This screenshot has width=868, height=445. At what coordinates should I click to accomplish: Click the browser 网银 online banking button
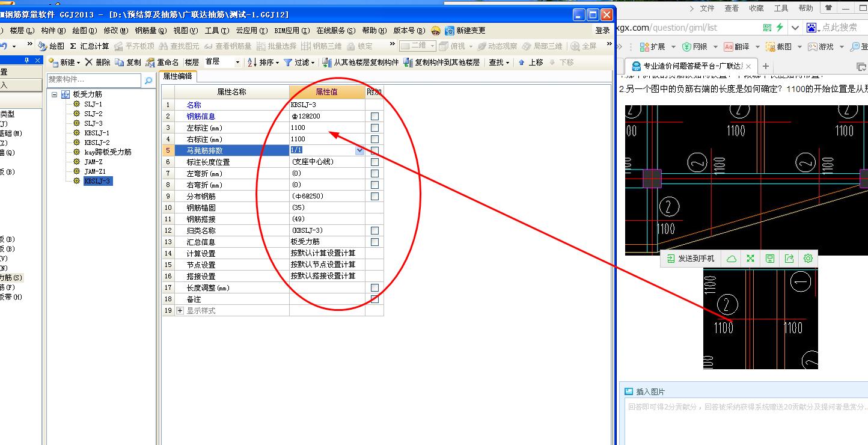click(x=695, y=46)
